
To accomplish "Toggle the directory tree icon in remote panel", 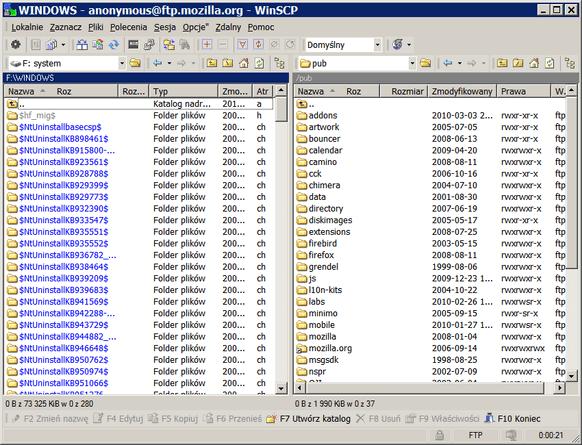I will tap(569, 63).
